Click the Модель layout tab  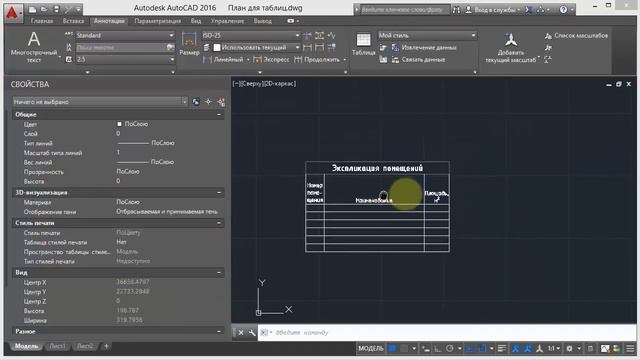(27, 346)
